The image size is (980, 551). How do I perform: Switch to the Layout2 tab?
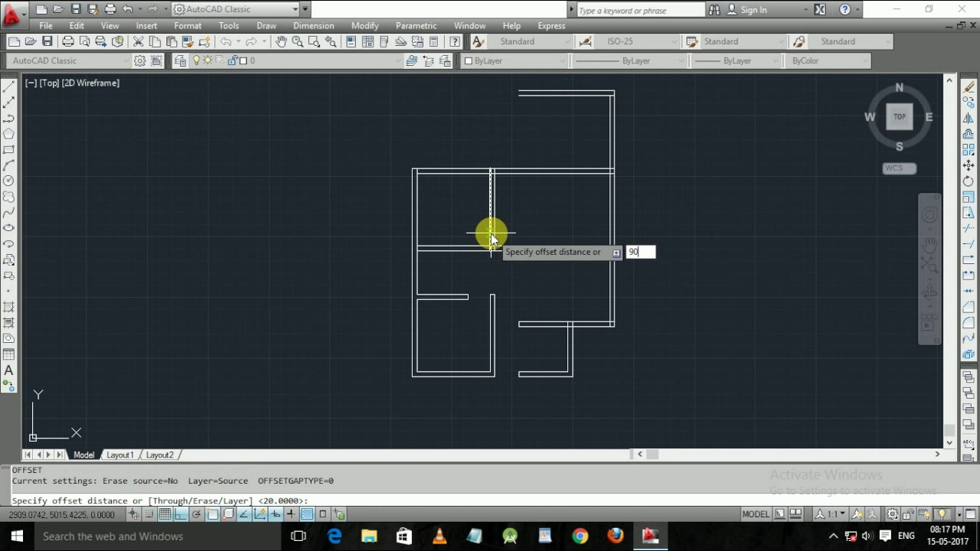160,455
